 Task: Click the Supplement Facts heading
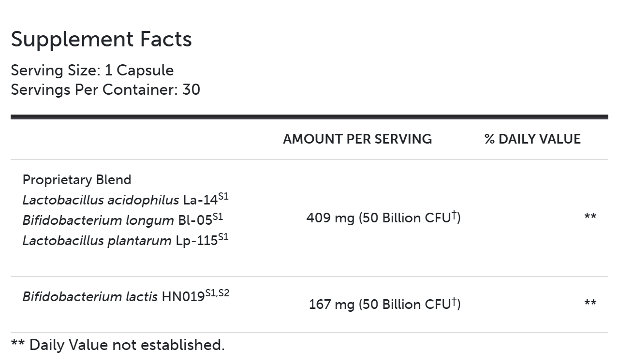point(101,39)
